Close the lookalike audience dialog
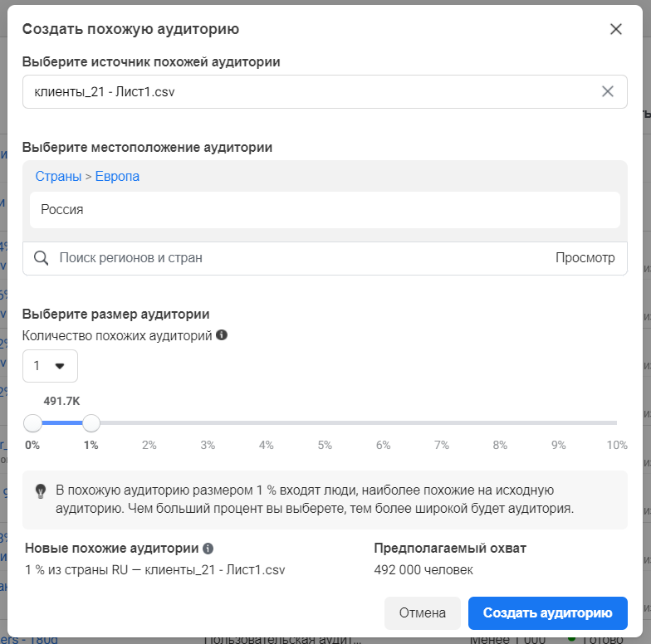The image size is (651, 644). click(615, 30)
